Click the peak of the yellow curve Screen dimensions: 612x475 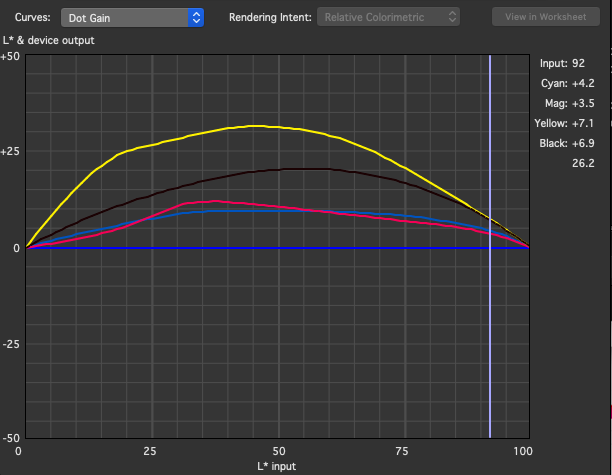(x=258, y=126)
